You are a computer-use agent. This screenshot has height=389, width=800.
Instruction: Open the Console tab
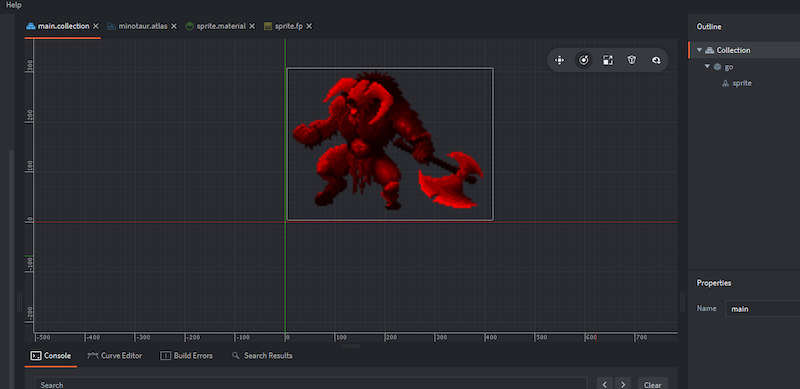pos(51,356)
